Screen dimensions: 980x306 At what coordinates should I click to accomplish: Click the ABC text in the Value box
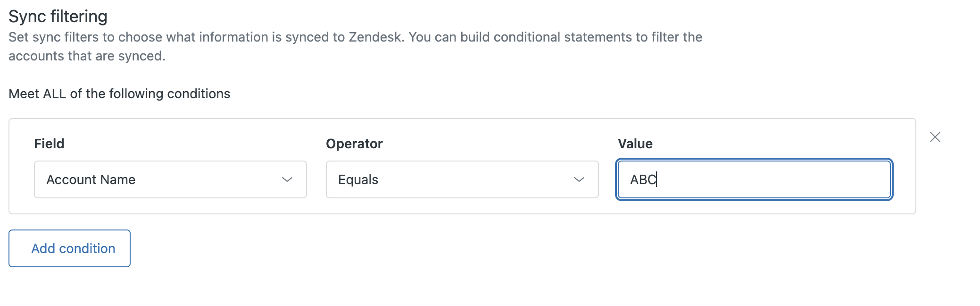pyautogui.click(x=643, y=179)
